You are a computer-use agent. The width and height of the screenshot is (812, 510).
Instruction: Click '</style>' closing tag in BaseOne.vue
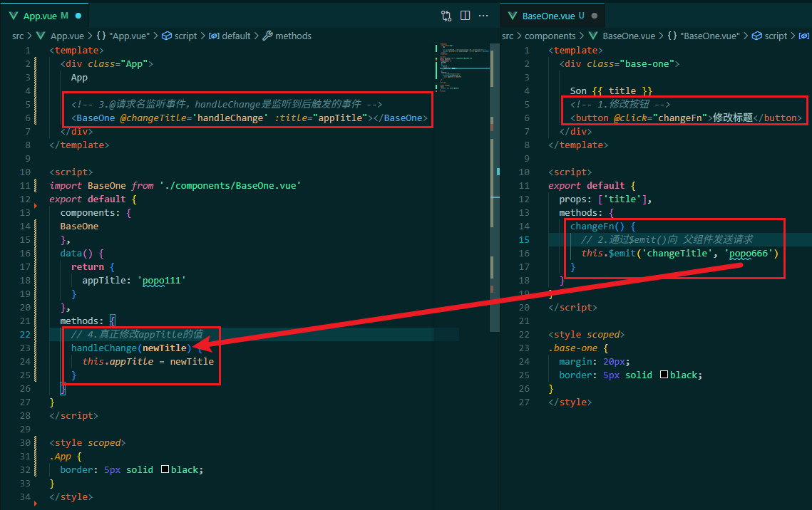[570, 402]
